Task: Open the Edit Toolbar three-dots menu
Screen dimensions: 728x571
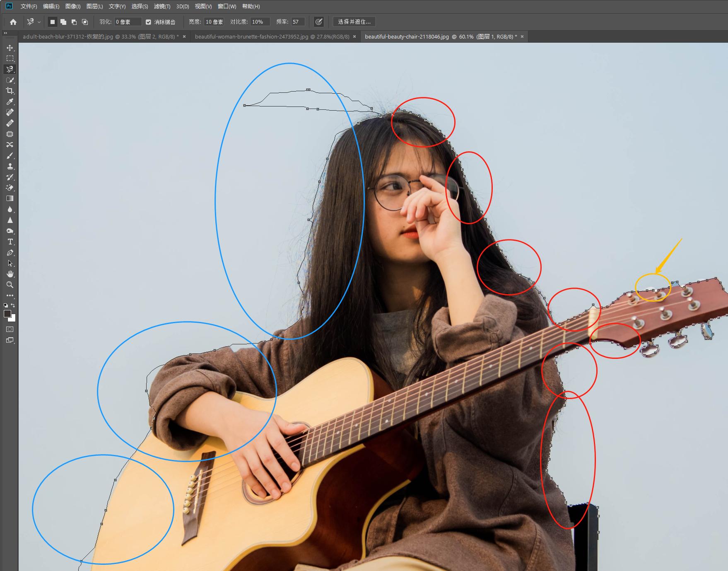Action: tap(10, 295)
